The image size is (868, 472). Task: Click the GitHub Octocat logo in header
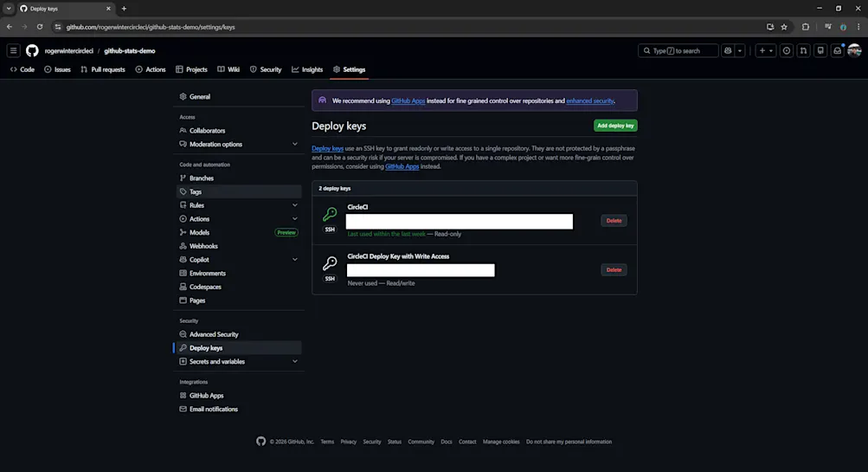(x=32, y=50)
